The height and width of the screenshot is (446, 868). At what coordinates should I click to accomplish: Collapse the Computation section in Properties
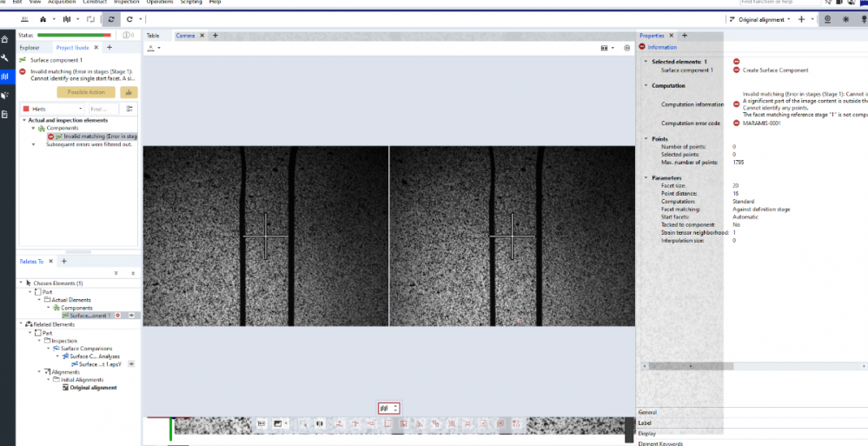point(646,86)
